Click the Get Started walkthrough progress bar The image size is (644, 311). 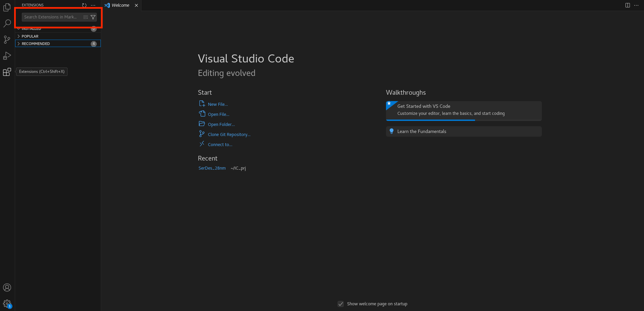tap(464, 120)
